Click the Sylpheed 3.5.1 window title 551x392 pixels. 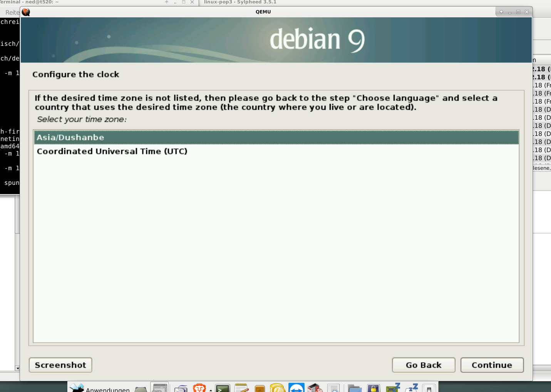click(x=240, y=2)
